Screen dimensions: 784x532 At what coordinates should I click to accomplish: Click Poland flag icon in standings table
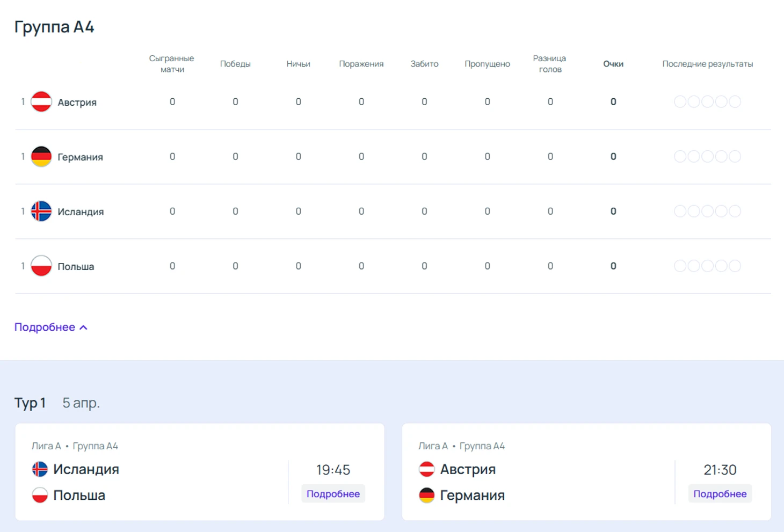pos(41,266)
